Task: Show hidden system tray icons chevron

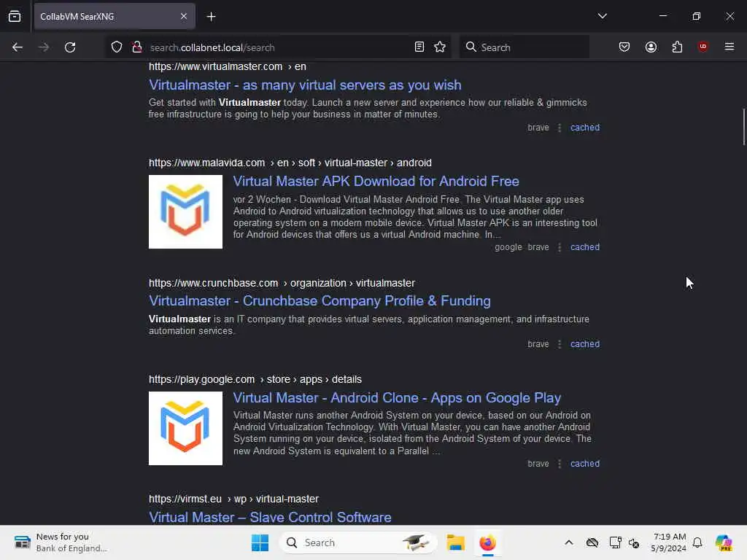Action: (569, 542)
